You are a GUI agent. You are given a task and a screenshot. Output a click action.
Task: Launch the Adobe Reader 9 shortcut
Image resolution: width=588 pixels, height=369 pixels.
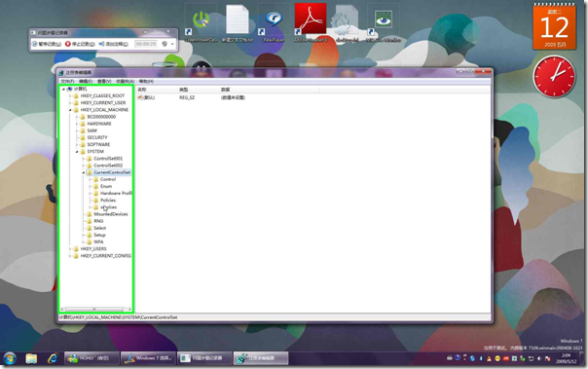311,23
